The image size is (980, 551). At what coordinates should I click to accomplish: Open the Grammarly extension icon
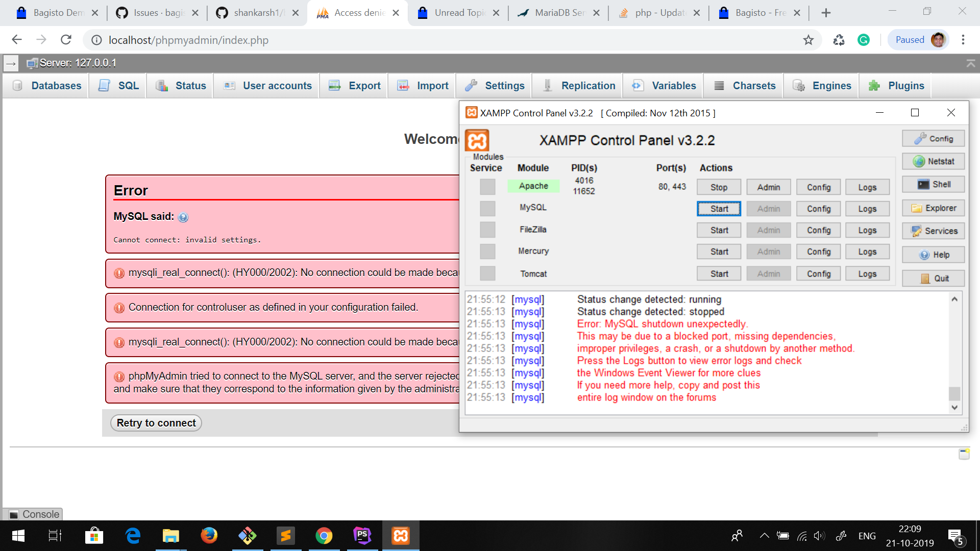(x=863, y=40)
